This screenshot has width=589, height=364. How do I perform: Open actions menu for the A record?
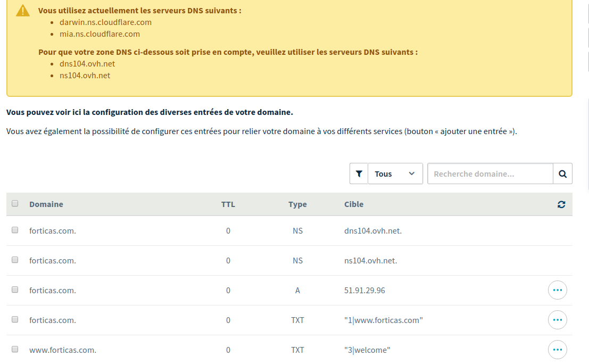point(557,291)
